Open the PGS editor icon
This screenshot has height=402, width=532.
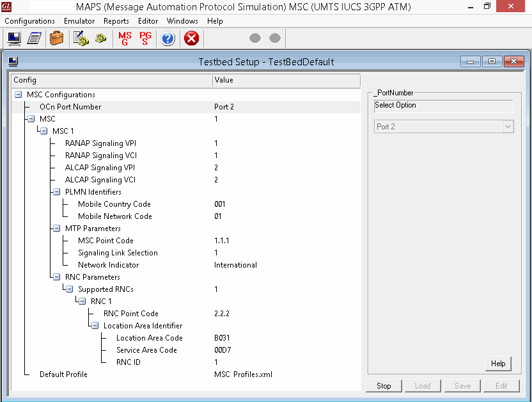coord(145,38)
